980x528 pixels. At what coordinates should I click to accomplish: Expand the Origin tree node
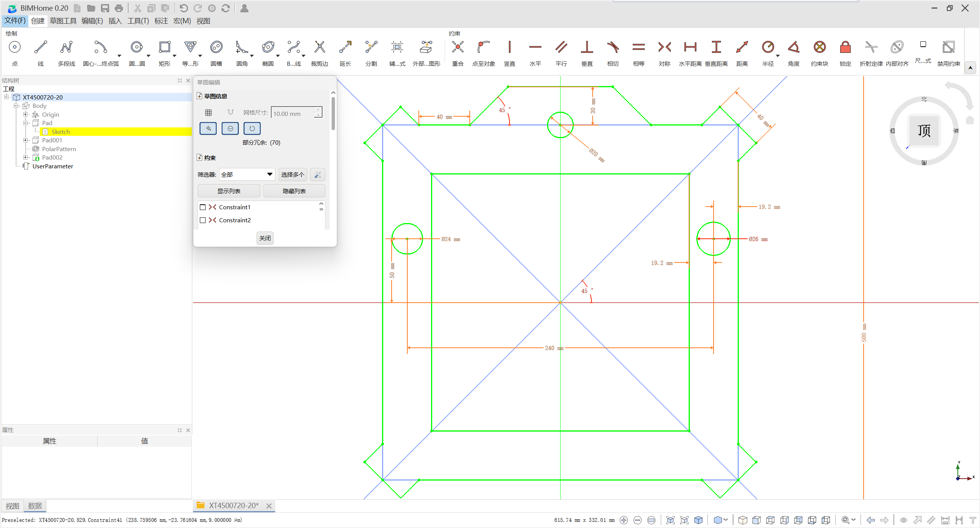pyautogui.click(x=25, y=114)
